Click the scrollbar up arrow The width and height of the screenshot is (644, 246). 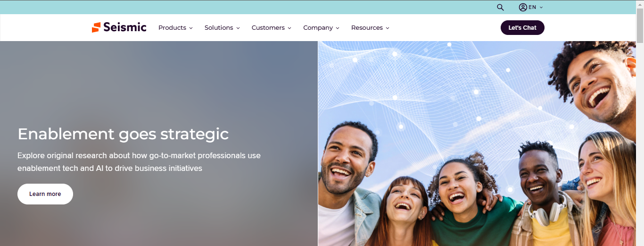640,4
